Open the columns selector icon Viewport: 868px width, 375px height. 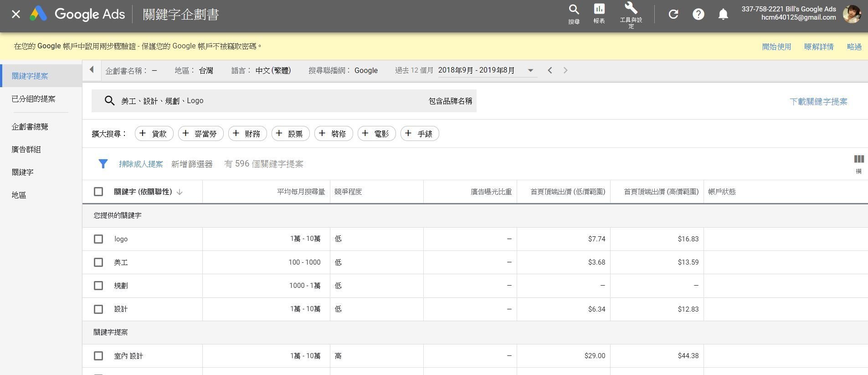pos(858,159)
